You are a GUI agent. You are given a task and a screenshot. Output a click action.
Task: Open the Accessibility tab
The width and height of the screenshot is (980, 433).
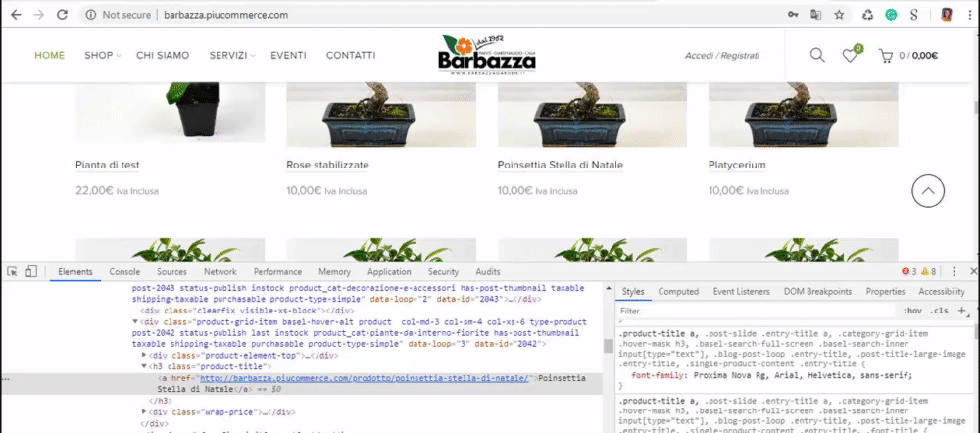pyautogui.click(x=941, y=291)
